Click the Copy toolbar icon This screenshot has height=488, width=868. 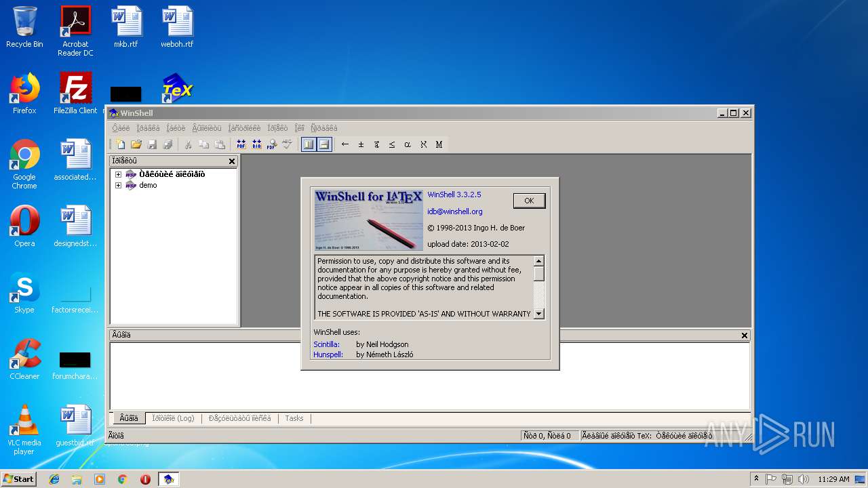[x=204, y=144]
